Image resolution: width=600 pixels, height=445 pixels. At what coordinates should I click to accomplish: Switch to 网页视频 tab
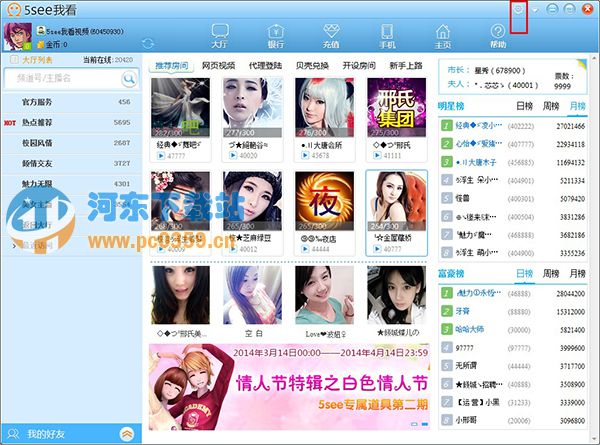[x=218, y=66]
